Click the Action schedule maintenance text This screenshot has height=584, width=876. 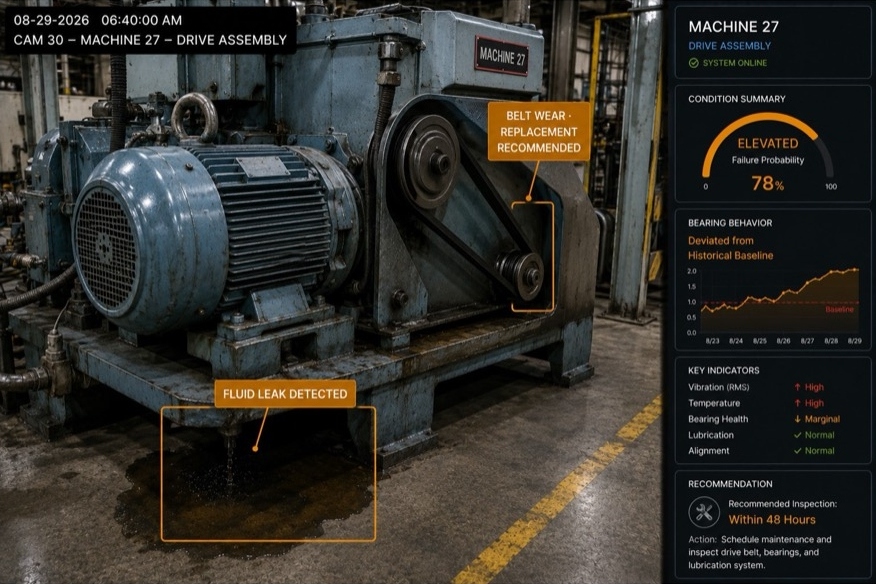760,552
